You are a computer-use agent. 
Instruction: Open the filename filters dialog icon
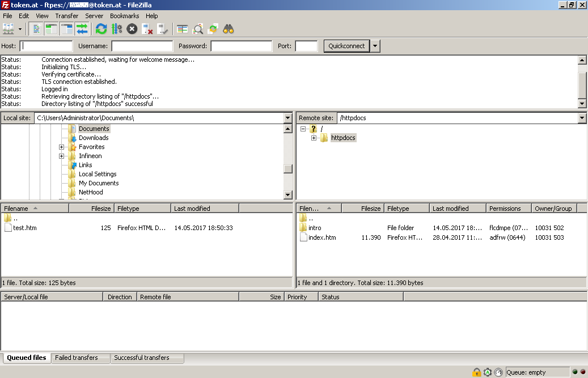click(x=182, y=28)
